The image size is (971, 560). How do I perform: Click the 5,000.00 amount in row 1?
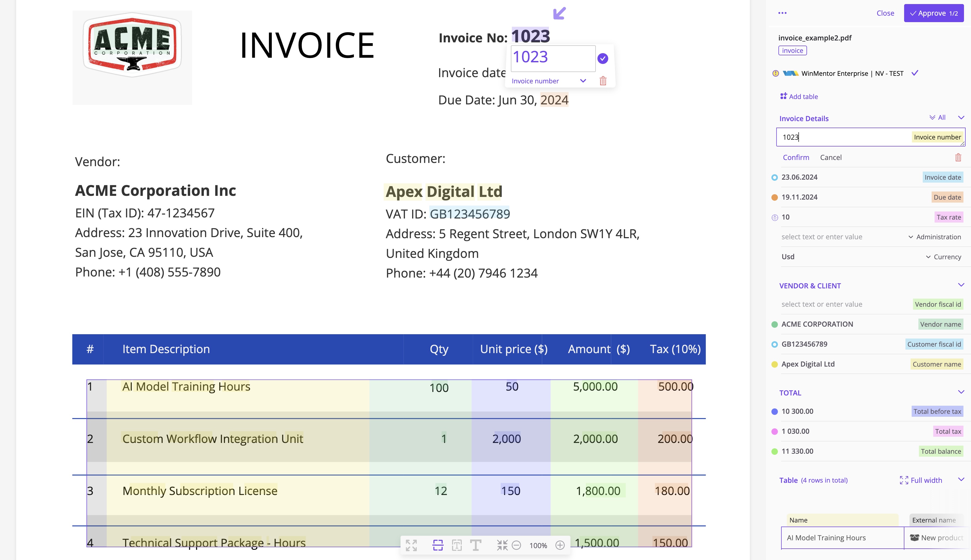[x=595, y=387]
